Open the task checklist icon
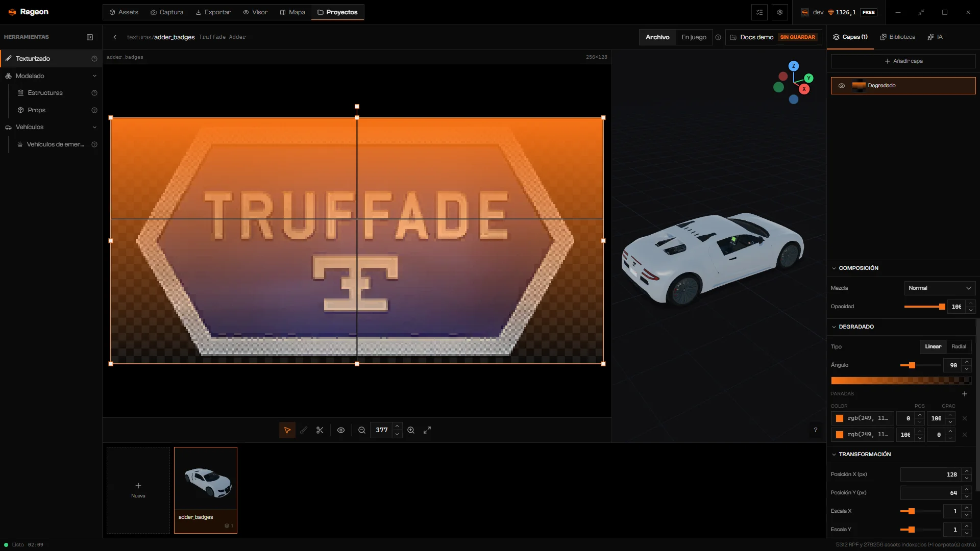 [x=759, y=12]
